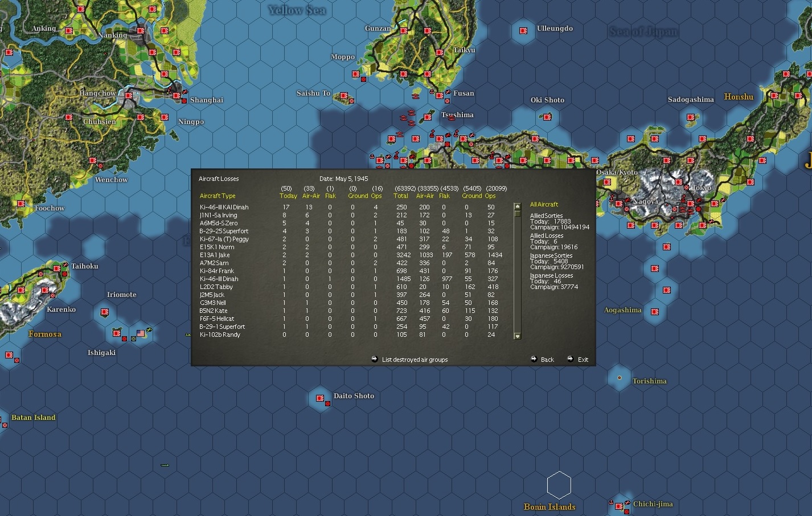The width and height of the screenshot is (812, 516).
Task: Click the arrow icon beside Exit
Action: click(x=570, y=359)
